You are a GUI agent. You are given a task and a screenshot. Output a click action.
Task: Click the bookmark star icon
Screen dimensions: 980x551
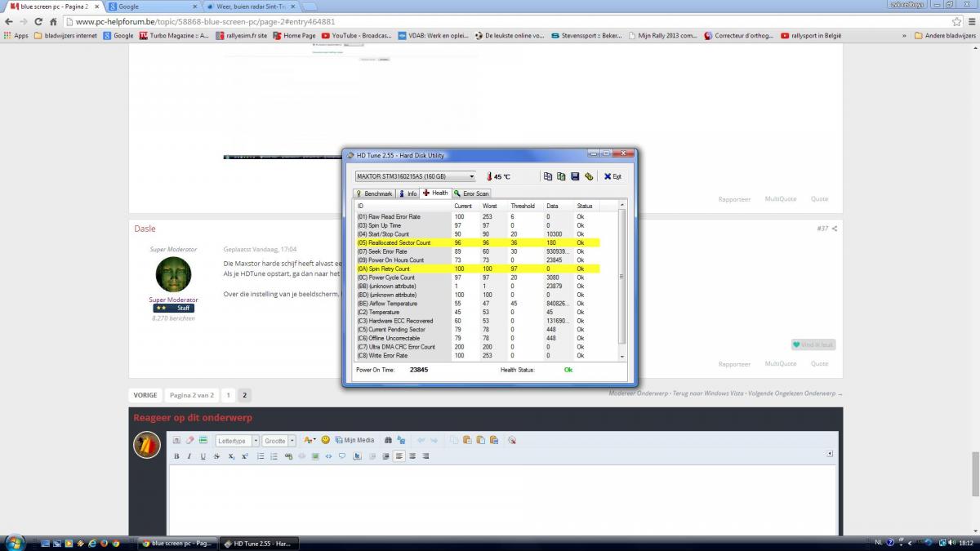coord(956,21)
